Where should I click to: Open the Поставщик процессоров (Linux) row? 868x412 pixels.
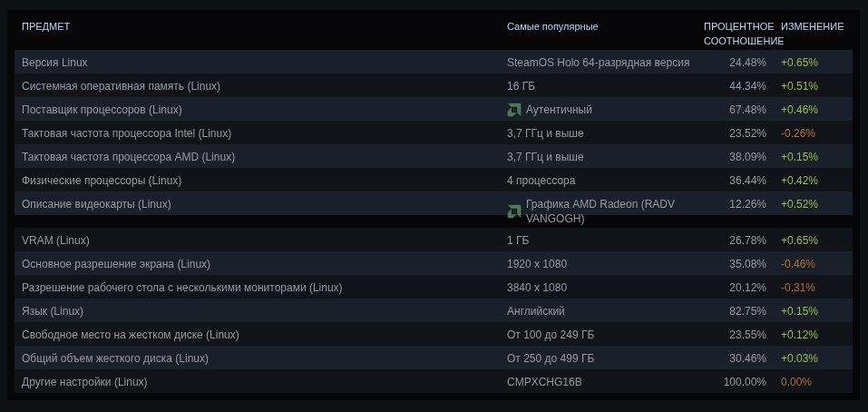[102, 110]
